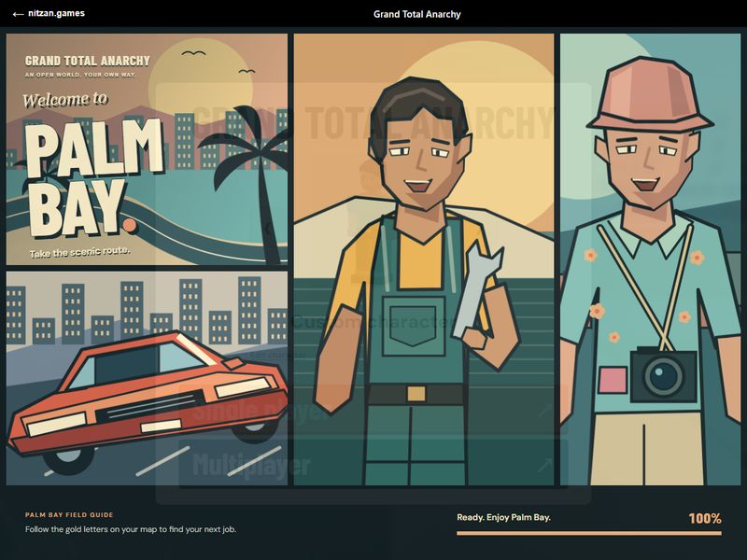Viewport: 747px width, 560px height.
Task: Click the back arrow beside nitzan.games
Action: click(18, 14)
